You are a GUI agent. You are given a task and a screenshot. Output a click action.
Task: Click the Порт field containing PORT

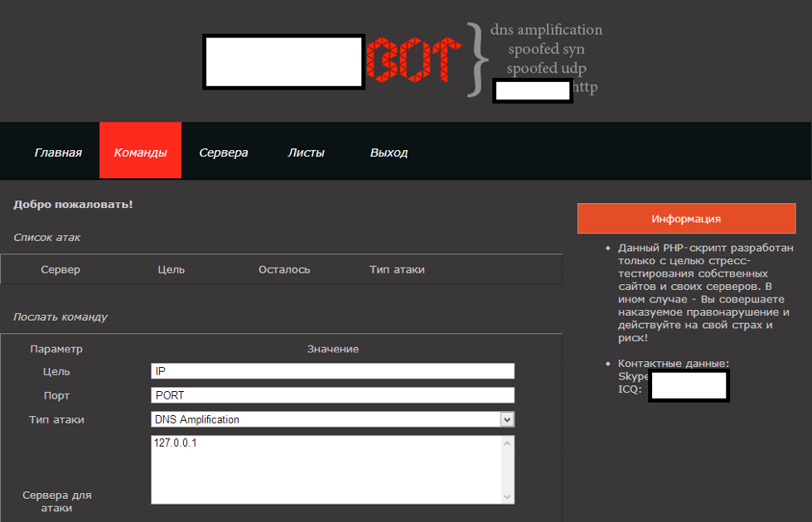(332, 395)
